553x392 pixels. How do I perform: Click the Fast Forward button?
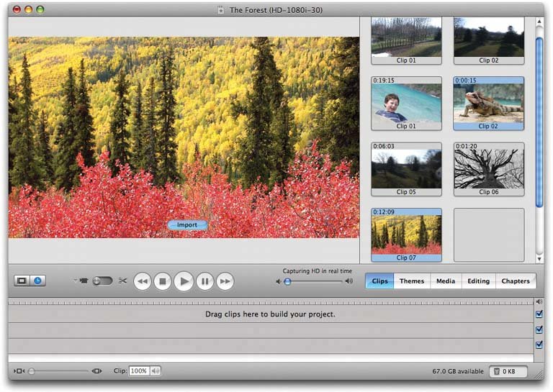coord(225,282)
